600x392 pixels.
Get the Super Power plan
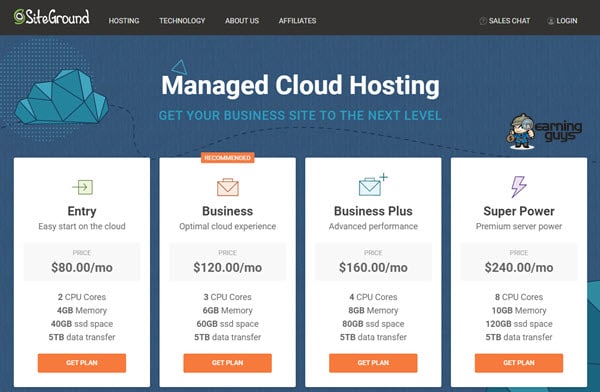click(x=519, y=363)
